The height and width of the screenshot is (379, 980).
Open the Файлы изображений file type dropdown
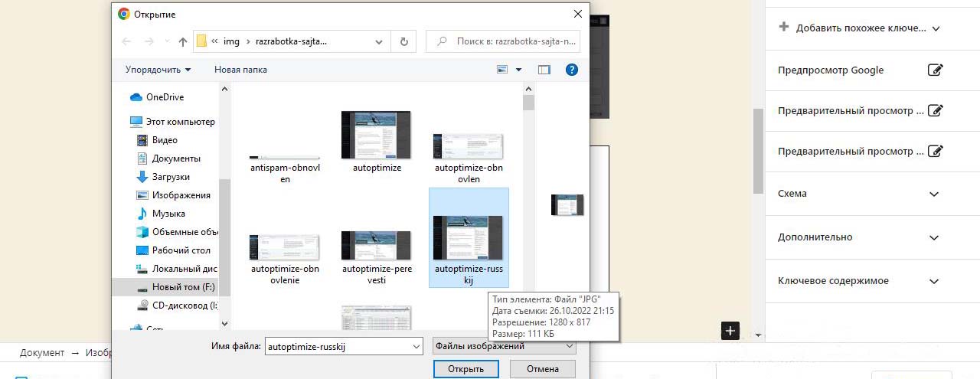click(504, 346)
